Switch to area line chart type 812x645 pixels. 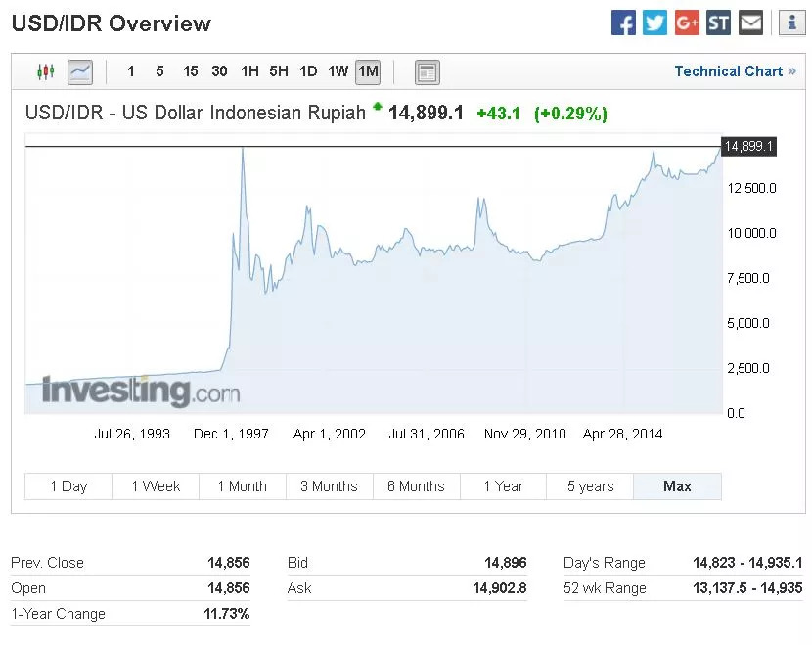click(80, 71)
